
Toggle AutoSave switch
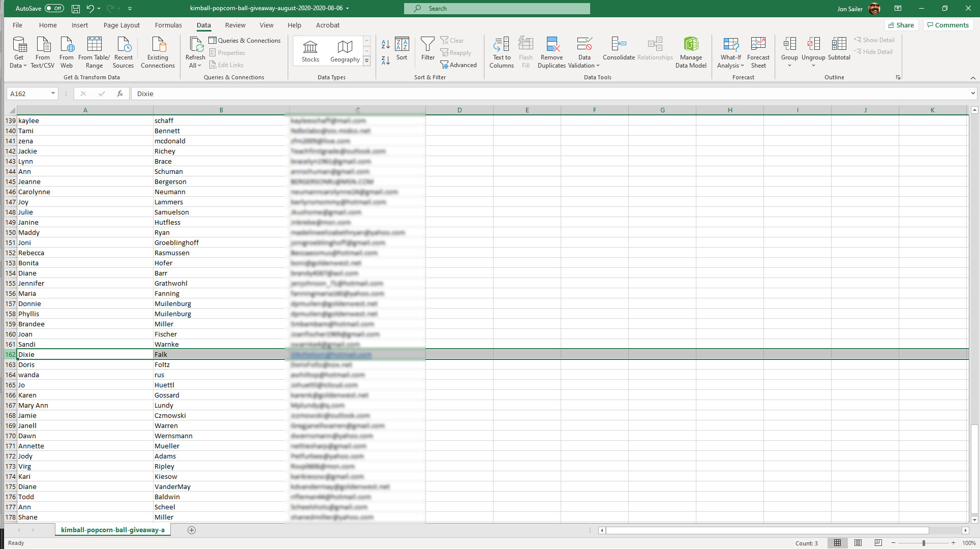[54, 9]
